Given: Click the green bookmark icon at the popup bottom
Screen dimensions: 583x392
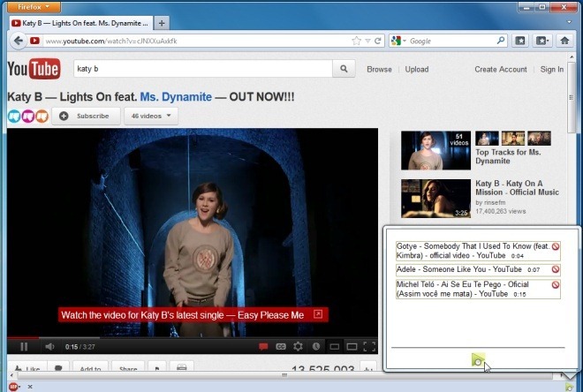Looking at the screenshot, I should point(478,359).
